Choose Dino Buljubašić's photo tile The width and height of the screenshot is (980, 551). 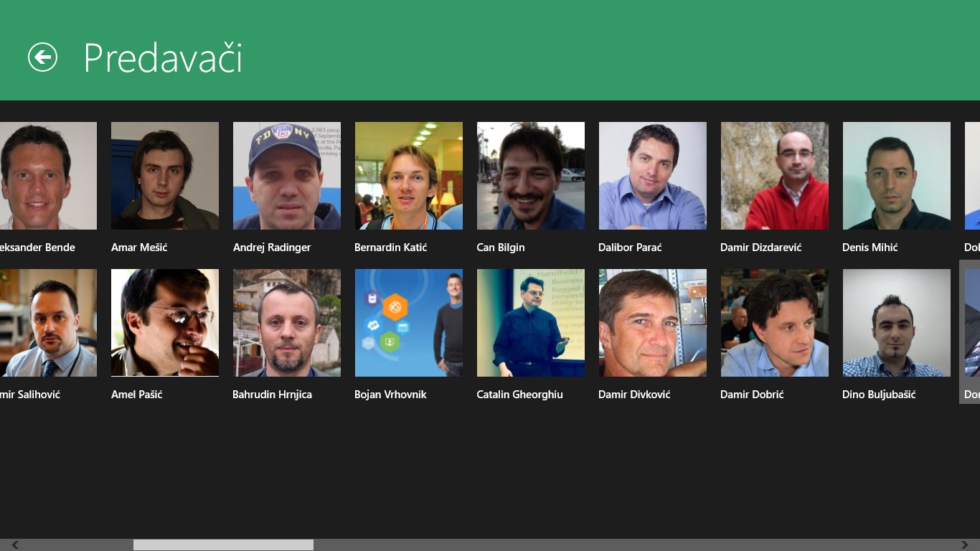click(x=897, y=323)
